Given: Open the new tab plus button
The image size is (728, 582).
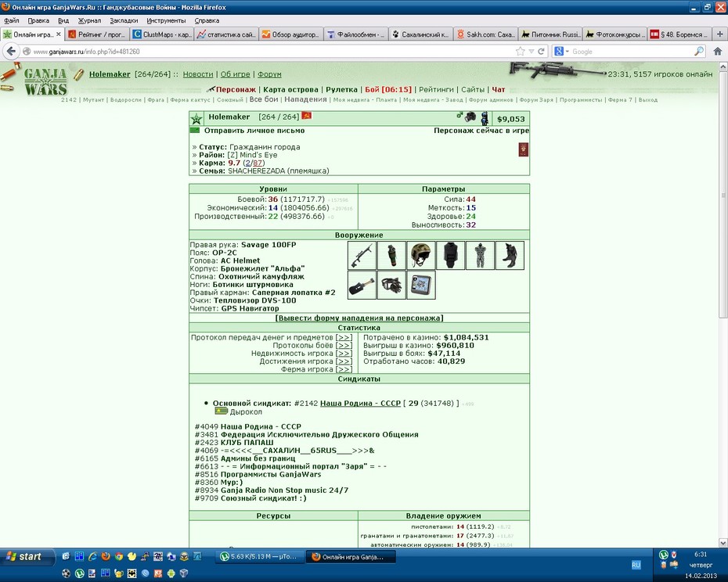Looking at the screenshot, I should 720,34.
